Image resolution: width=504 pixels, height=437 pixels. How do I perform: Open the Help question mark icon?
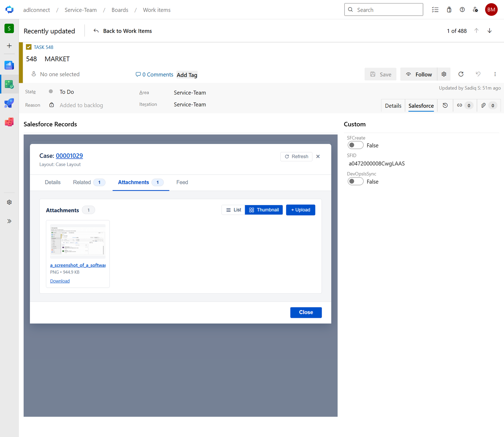[462, 10]
